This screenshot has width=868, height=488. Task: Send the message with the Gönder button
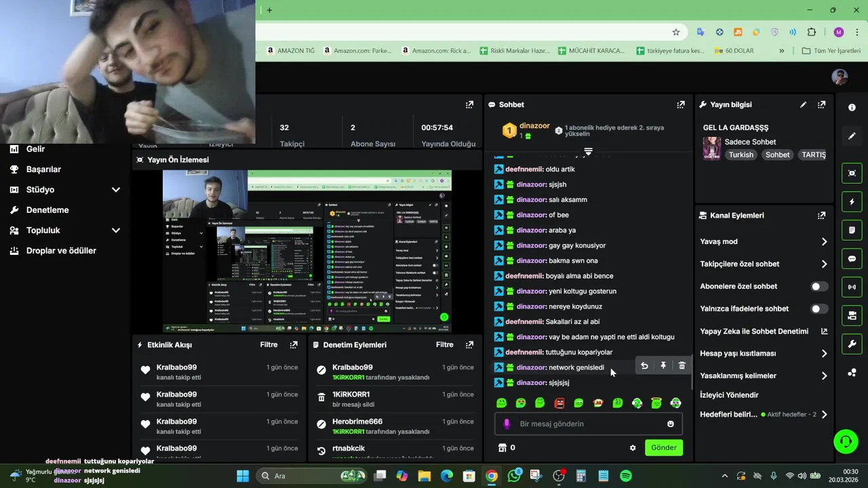664,448
